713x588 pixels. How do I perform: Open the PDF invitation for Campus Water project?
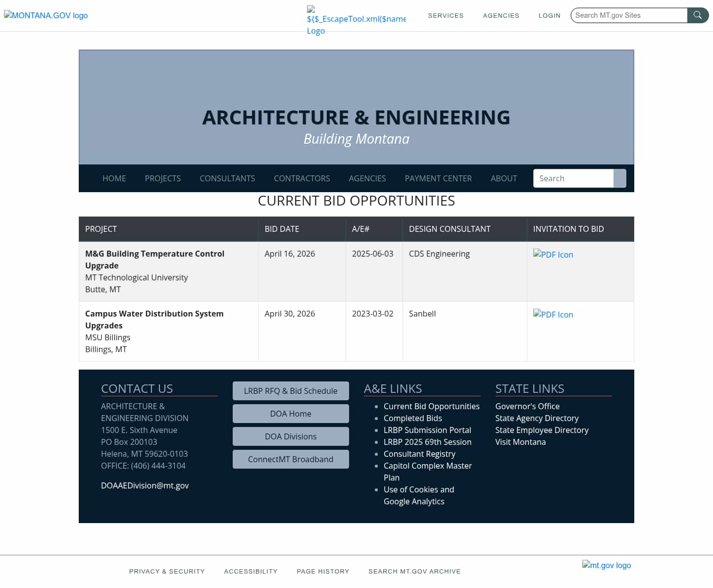click(553, 315)
